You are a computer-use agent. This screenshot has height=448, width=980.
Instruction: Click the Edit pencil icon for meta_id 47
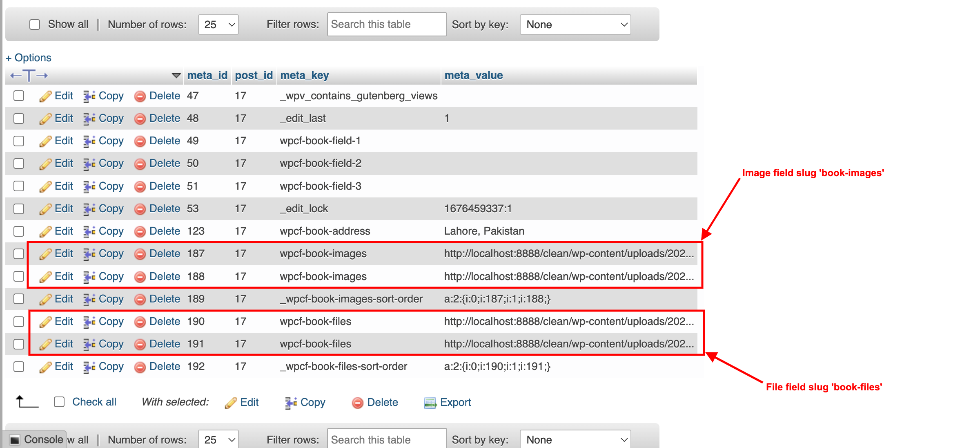point(45,96)
